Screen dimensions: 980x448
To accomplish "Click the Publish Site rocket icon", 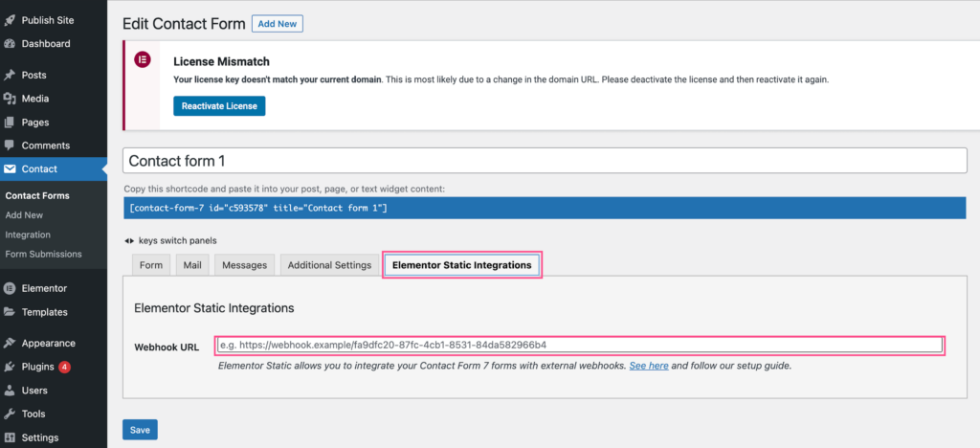I will [10, 20].
